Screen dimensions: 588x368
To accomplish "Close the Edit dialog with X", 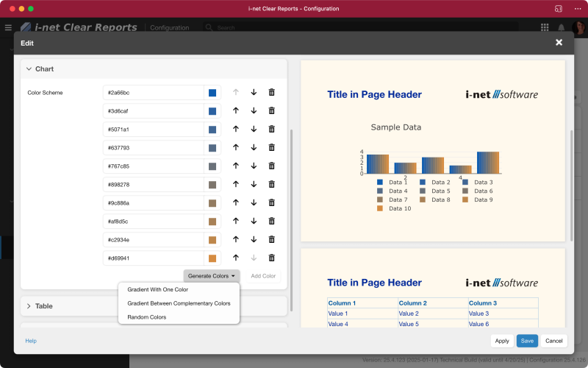I will (x=559, y=43).
